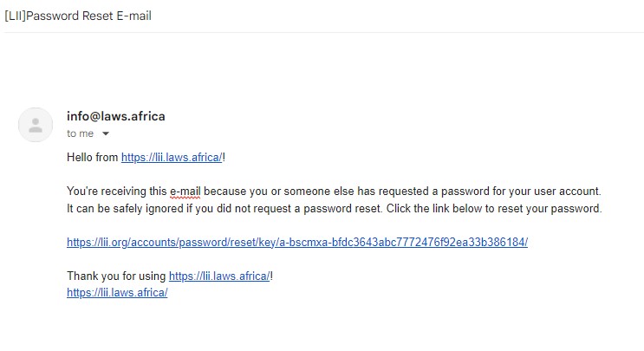This screenshot has width=644, height=351.
Task: Click the "Hello from" greeting text
Action: (93, 157)
